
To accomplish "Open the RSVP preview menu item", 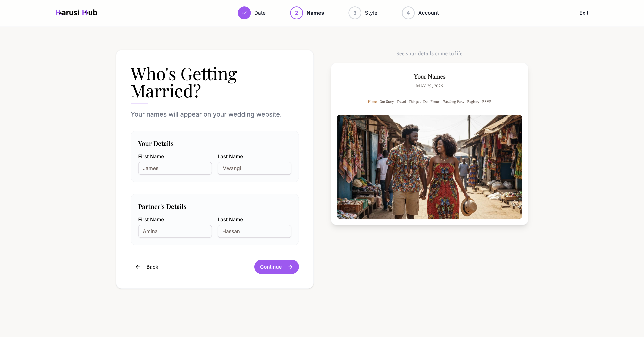I will (x=486, y=102).
